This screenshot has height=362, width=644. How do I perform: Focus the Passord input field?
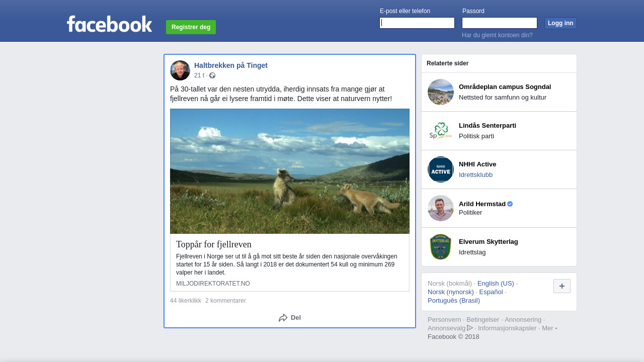point(500,23)
